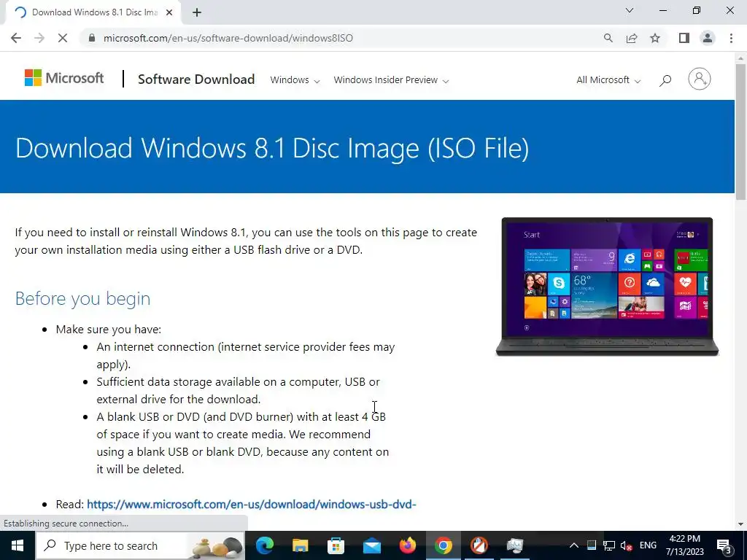This screenshot has width=747, height=560.
Task: Open a new tab with plus button
Action: click(x=197, y=12)
